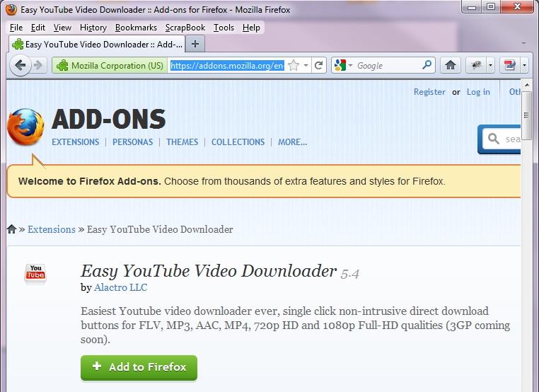The width and height of the screenshot is (539, 392).
Task: Go to the Home page via the house icon
Action: tap(451, 65)
